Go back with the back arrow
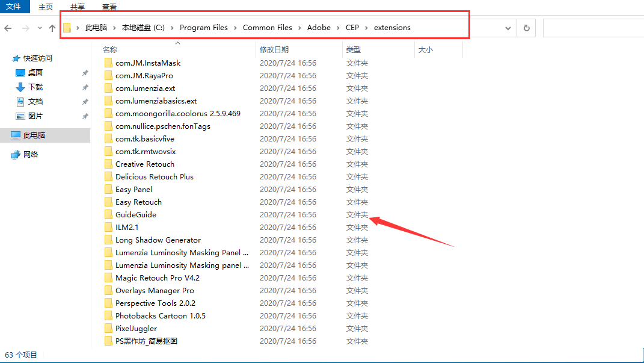Screen dimensions: 644x363 coord(8,28)
